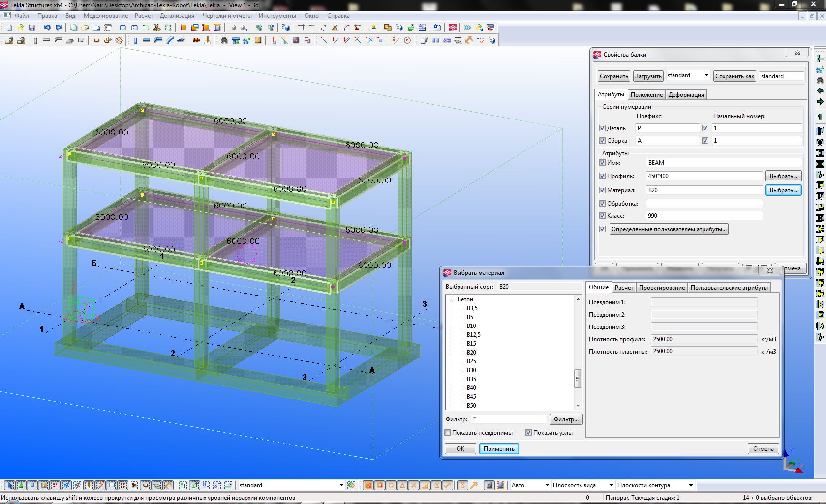The height and width of the screenshot is (504, 826).
Task: Switch to the Деформация tab
Action: click(686, 95)
